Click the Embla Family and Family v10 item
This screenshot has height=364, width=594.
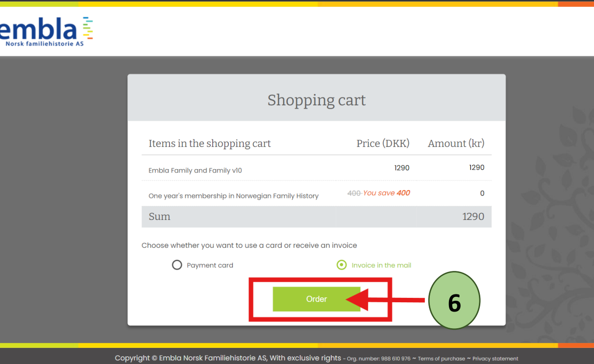coord(195,170)
